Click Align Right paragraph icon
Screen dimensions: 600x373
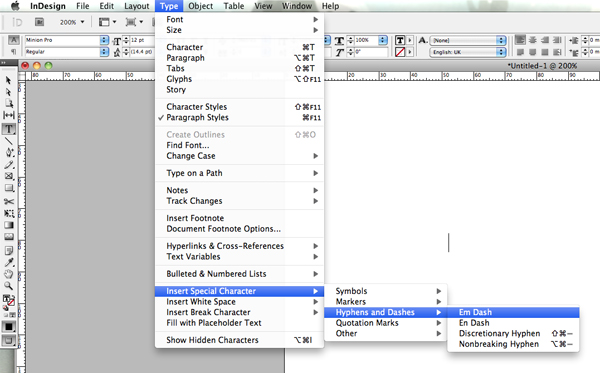click(x=545, y=40)
